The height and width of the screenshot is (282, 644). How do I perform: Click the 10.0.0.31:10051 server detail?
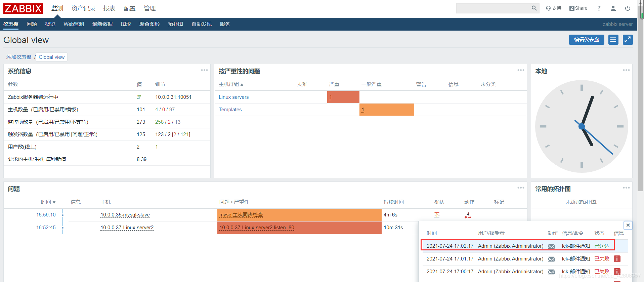[x=173, y=97]
